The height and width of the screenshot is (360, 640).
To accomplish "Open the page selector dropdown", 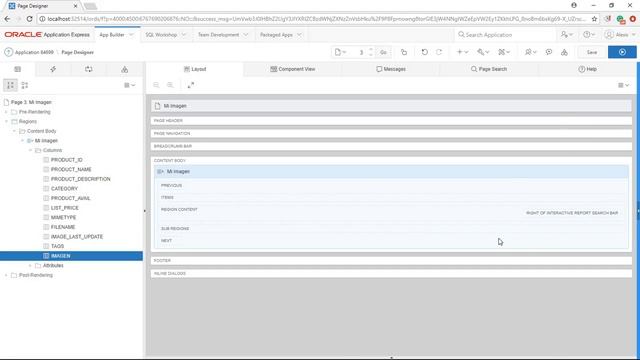I will 340,52.
